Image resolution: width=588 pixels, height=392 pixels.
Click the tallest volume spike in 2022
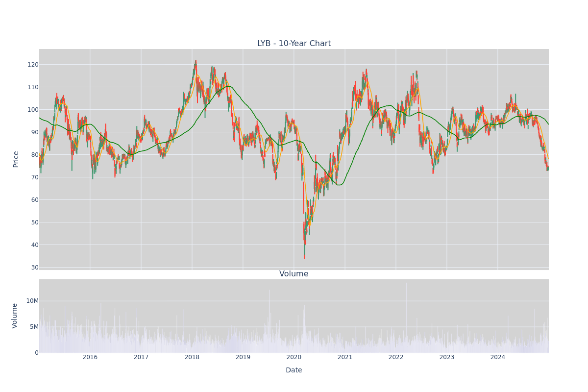click(x=406, y=318)
